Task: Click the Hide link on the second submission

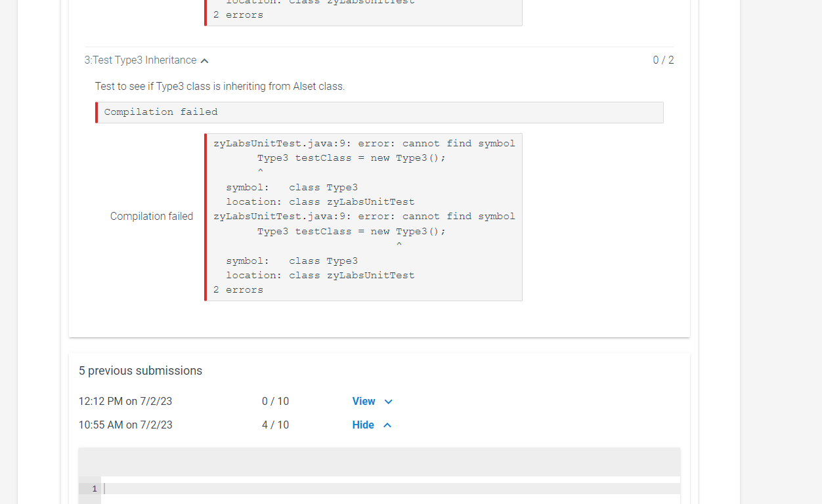Action: (363, 425)
